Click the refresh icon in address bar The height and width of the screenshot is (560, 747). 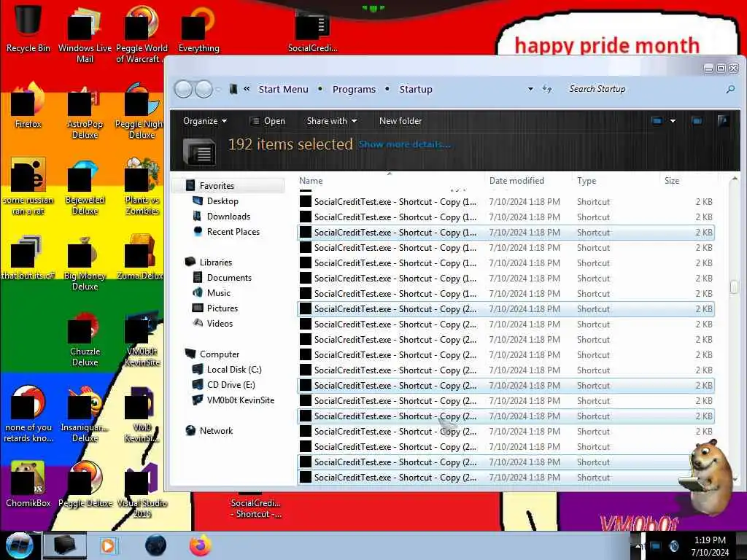tap(547, 89)
